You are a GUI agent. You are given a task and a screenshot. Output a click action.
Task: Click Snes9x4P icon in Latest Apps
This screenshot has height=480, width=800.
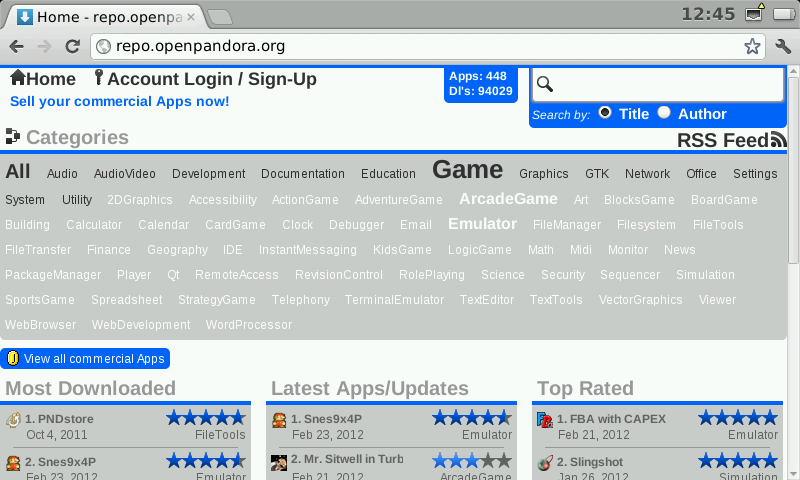[x=279, y=420]
